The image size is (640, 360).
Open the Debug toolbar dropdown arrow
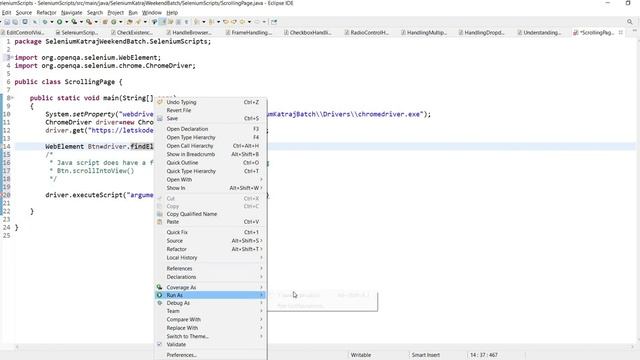(x=52, y=22)
